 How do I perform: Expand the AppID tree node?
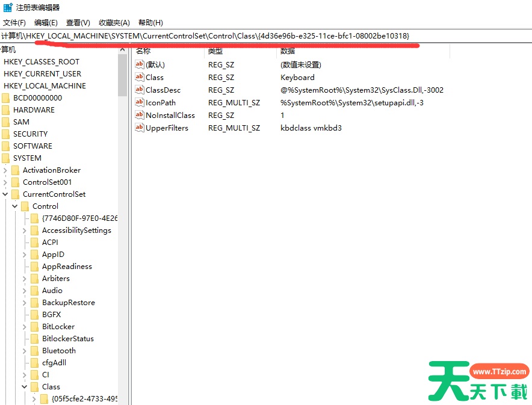pyautogui.click(x=25, y=255)
